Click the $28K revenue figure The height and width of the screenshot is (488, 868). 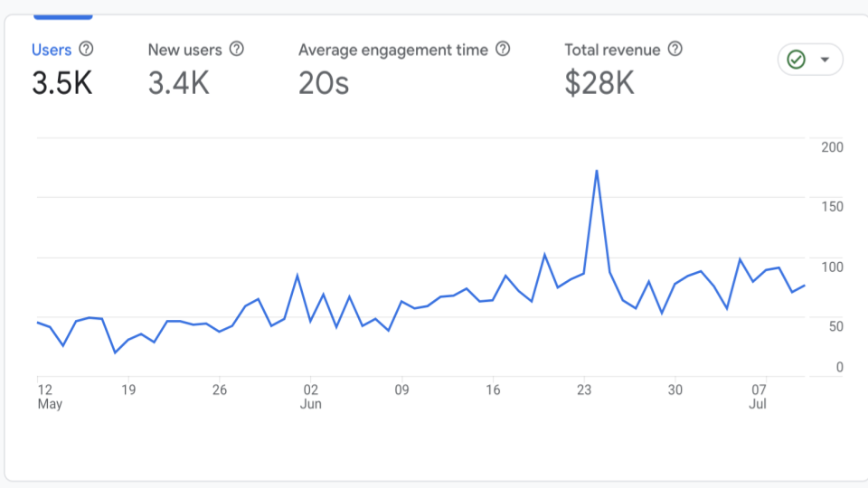(x=599, y=84)
